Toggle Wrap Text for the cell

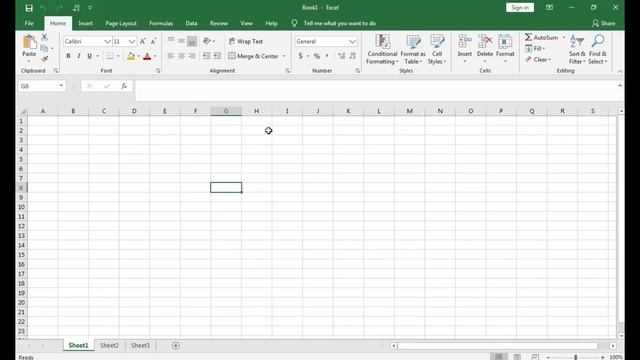click(x=246, y=41)
